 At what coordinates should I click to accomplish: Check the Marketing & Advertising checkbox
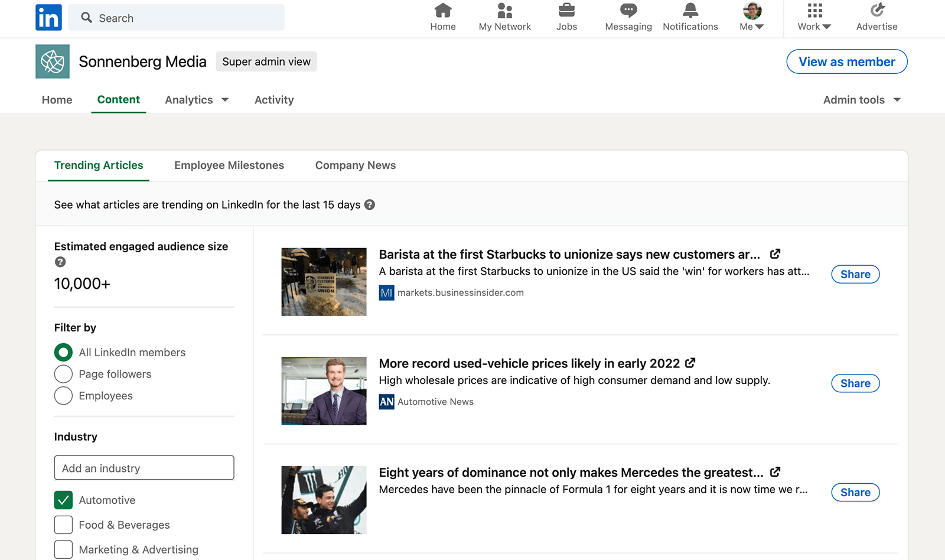tap(63, 549)
